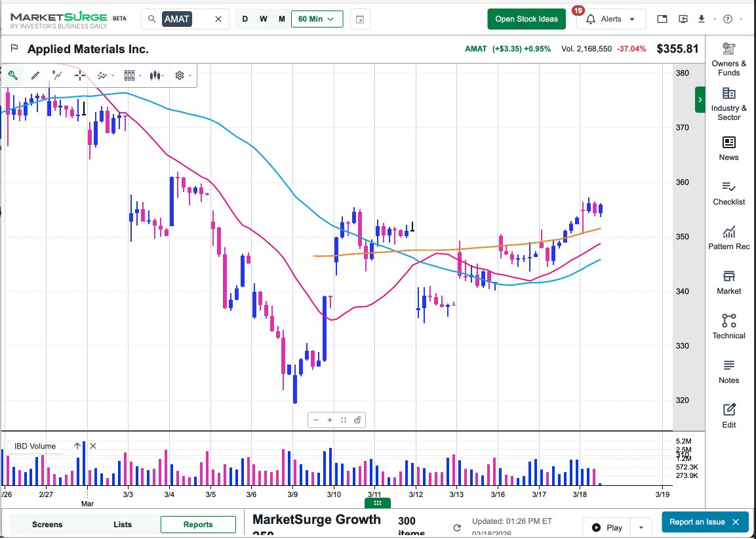Screen dimensions: 756x539
Task: Remove the IBD Volume panel with X
Action: (x=93, y=446)
